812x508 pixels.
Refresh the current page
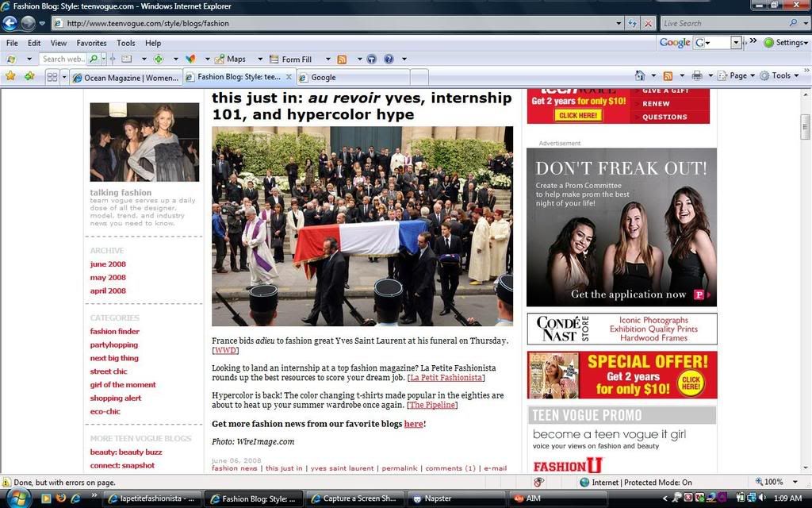[x=632, y=23]
